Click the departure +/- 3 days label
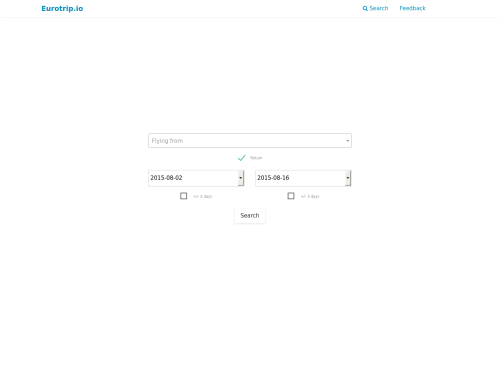The image size is (500, 374). [x=203, y=196]
